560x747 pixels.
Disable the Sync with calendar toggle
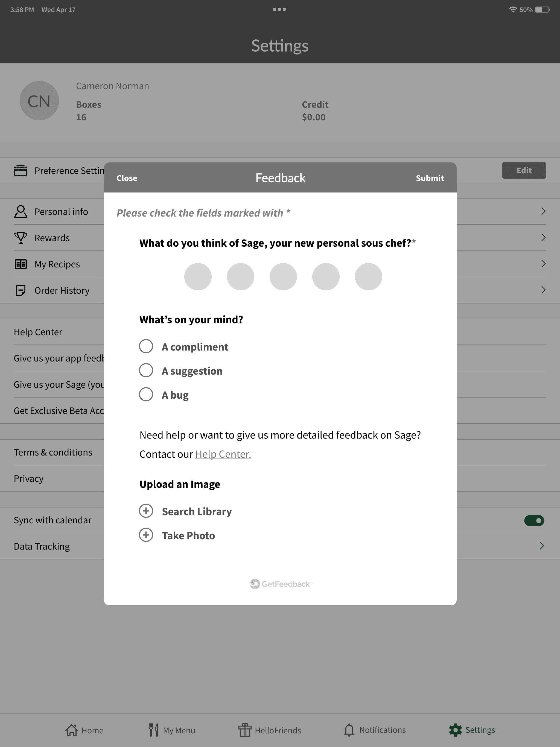(x=534, y=520)
